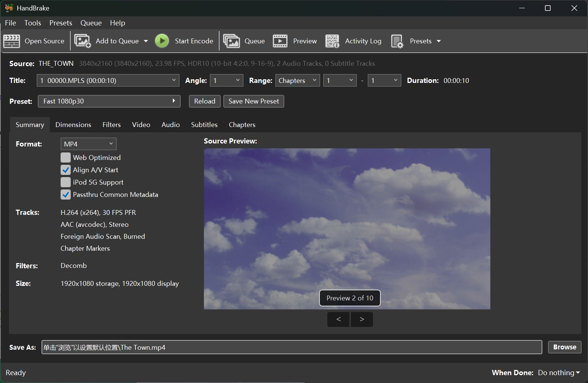This screenshot has width=588, height=383.
Task: Switch to the Summary tab
Action: (x=30, y=125)
